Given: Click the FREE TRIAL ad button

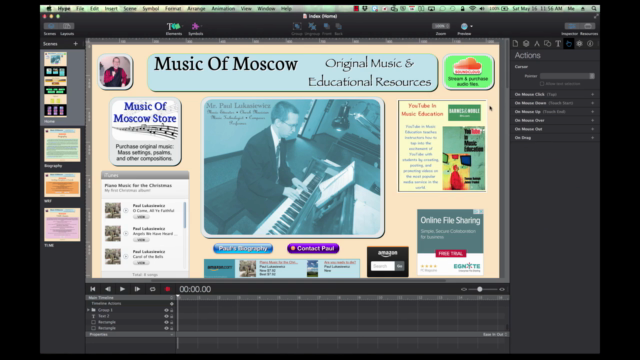Looking at the screenshot, I should (450, 253).
